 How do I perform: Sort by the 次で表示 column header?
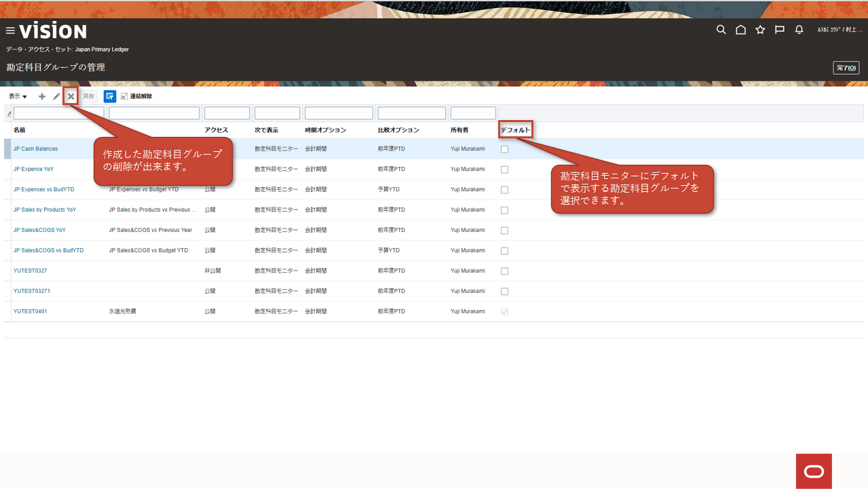click(266, 130)
